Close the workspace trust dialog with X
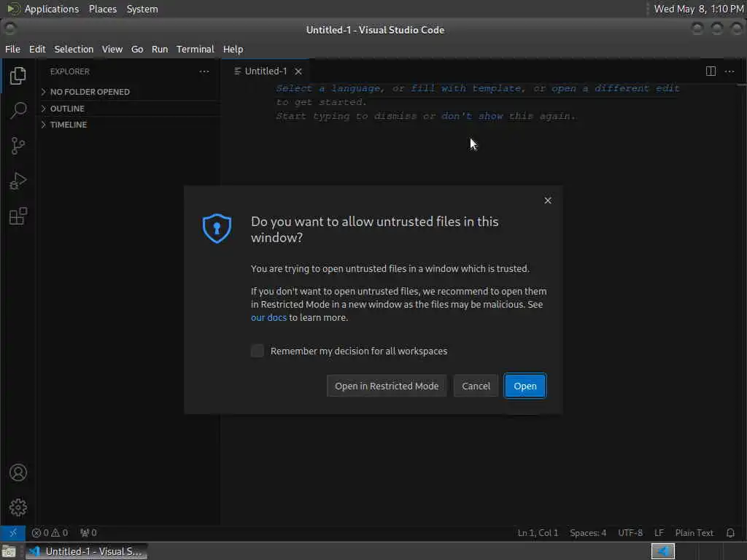747x560 pixels. pos(548,201)
